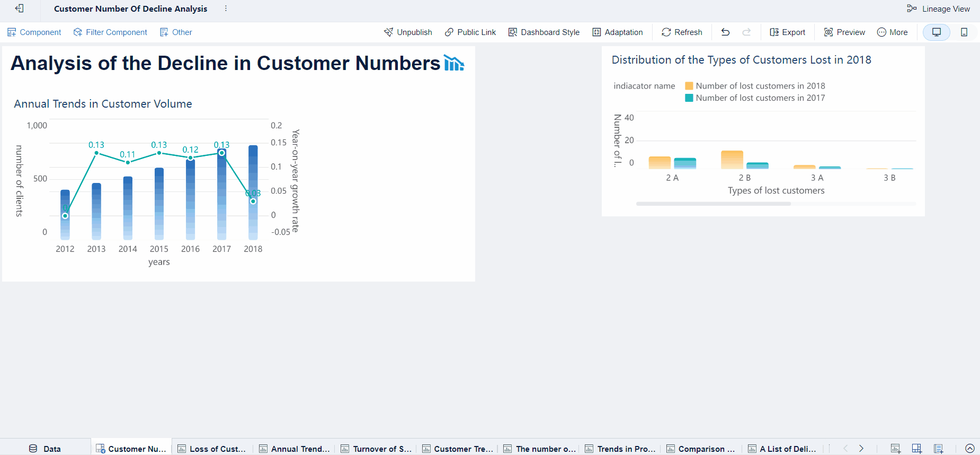Preview the dashboard
This screenshot has height=455, width=980.
[x=845, y=32]
